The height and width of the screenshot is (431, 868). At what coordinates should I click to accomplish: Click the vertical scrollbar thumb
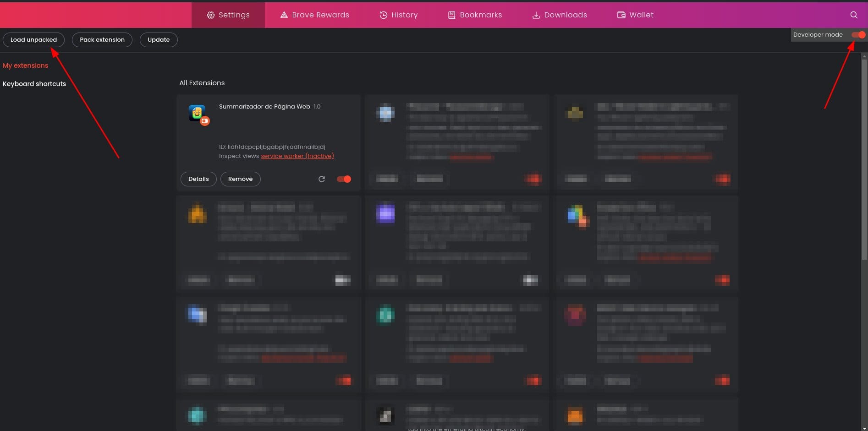864,160
